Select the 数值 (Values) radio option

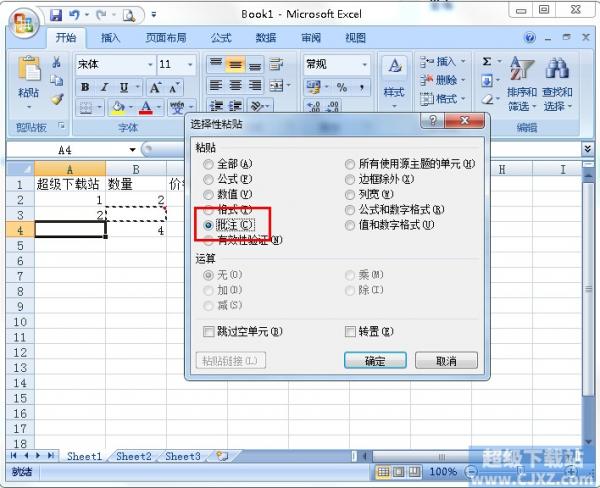(208, 194)
